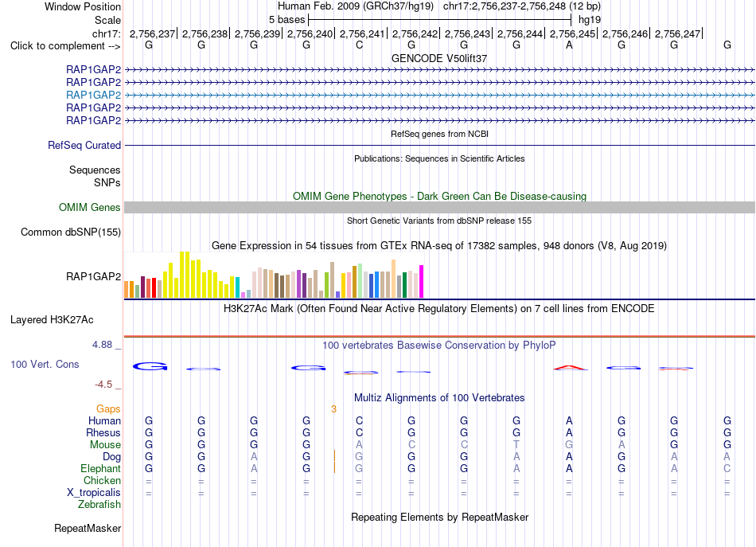Click the Human species label
Viewport: 756px width, 547px height.
[x=104, y=420]
